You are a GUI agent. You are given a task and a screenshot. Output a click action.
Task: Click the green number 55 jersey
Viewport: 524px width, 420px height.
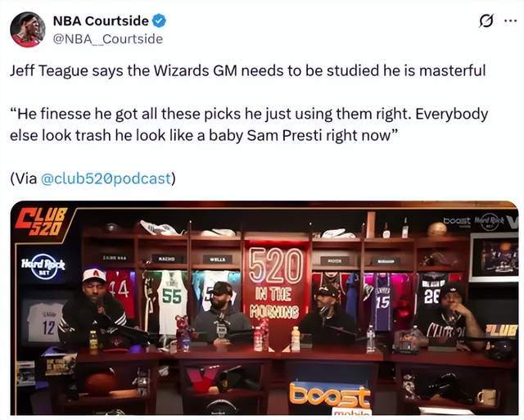pyautogui.click(x=172, y=300)
